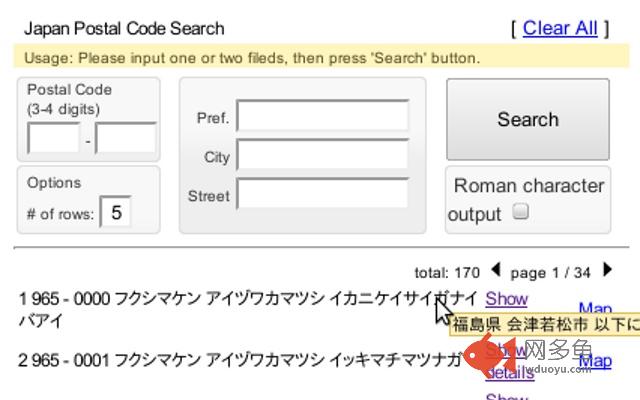The width and height of the screenshot is (640, 400).
Task: Click the Clear All link
Action: [x=560, y=29]
